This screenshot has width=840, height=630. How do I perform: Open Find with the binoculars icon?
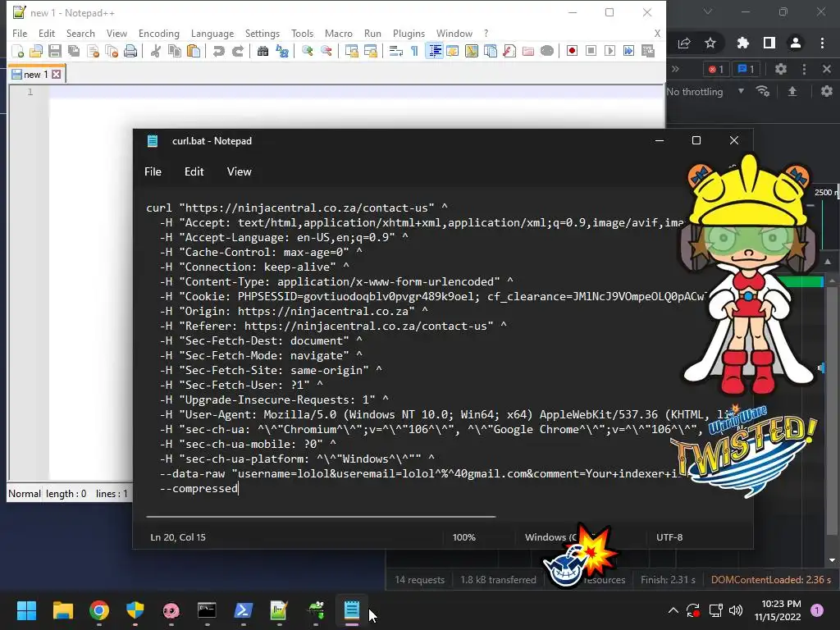(x=262, y=51)
